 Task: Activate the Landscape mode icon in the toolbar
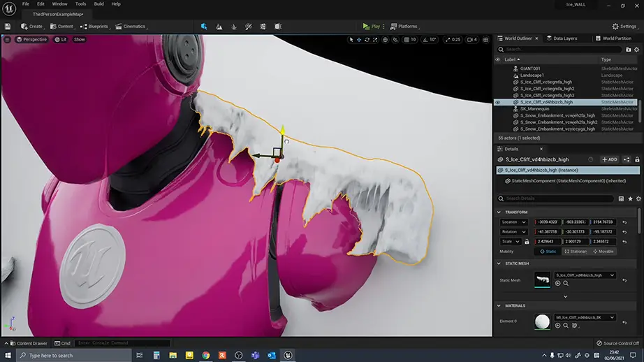coord(219,27)
